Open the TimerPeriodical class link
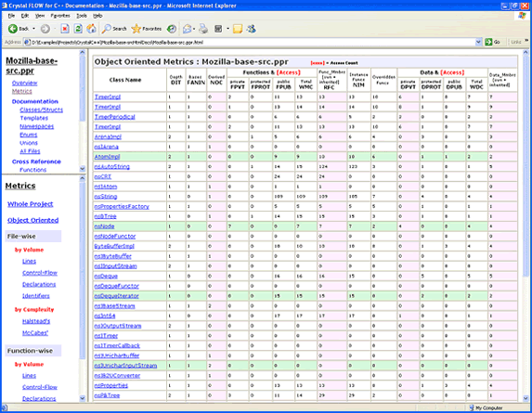This screenshot has height=413, width=532. pyautogui.click(x=115, y=117)
